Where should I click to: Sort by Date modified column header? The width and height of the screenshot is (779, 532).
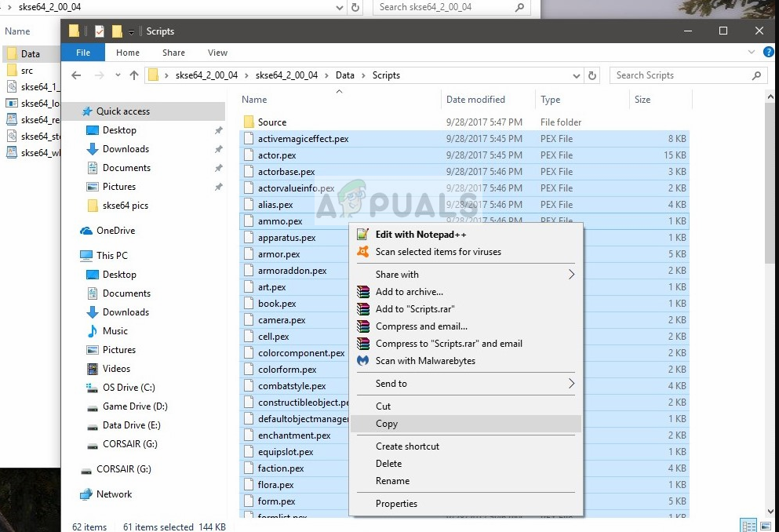point(488,100)
